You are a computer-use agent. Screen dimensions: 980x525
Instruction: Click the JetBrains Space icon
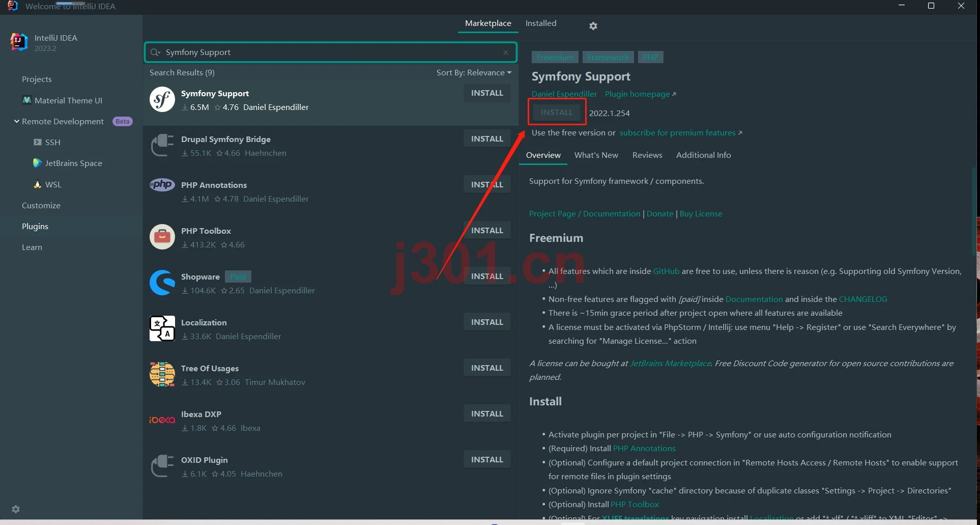click(x=37, y=163)
